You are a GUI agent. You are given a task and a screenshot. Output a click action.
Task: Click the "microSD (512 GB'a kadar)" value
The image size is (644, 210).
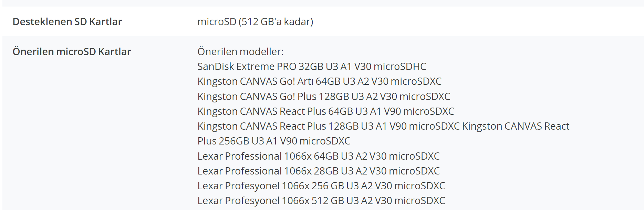tap(255, 22)
